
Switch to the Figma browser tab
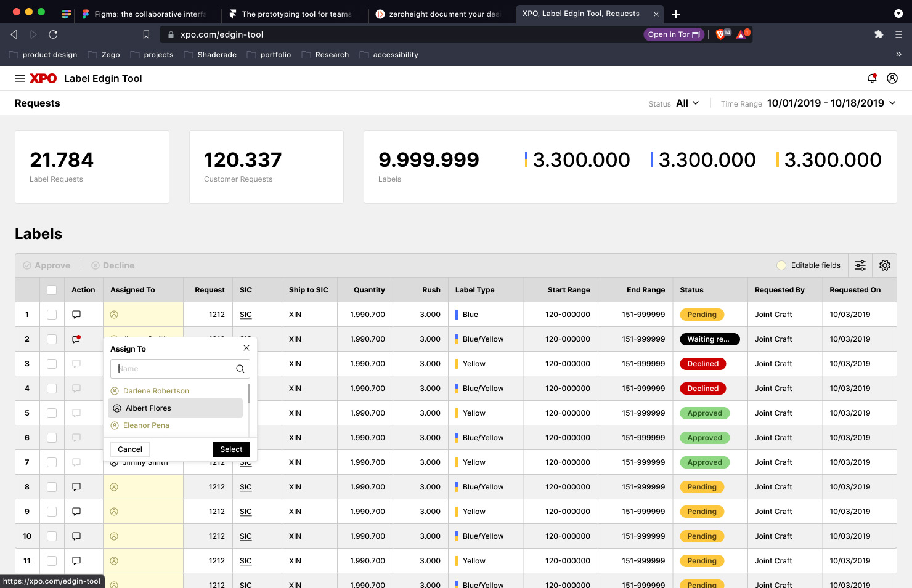148,14
